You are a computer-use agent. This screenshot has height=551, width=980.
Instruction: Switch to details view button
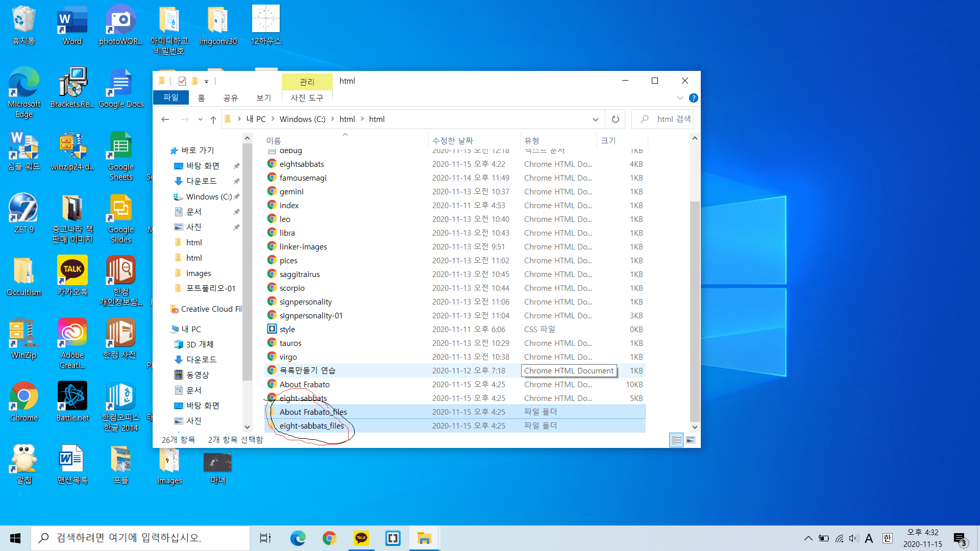click(x=676, y=440)
